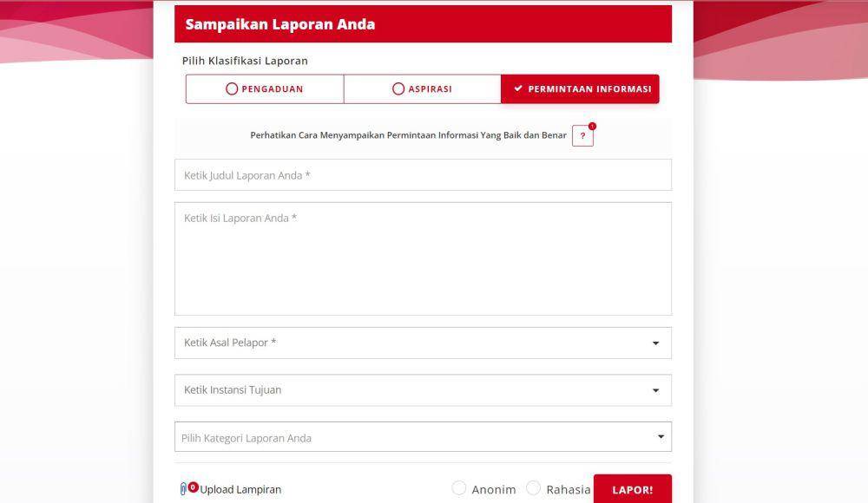
Task: Open the Pilih Kategori Laporan Anda dropdown
Action: point(423,437)
